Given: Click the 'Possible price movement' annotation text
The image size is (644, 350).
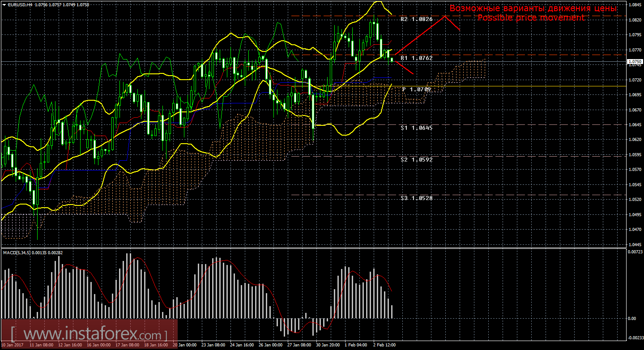Looking at the screenshot, I should click(x=531, y=17).
